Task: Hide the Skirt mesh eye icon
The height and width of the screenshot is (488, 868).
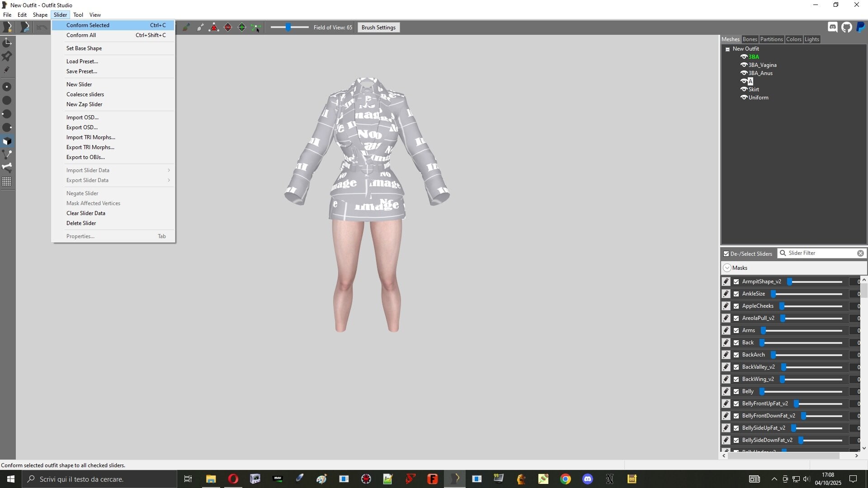Action: pyautogui.click(x=744, y=89)
